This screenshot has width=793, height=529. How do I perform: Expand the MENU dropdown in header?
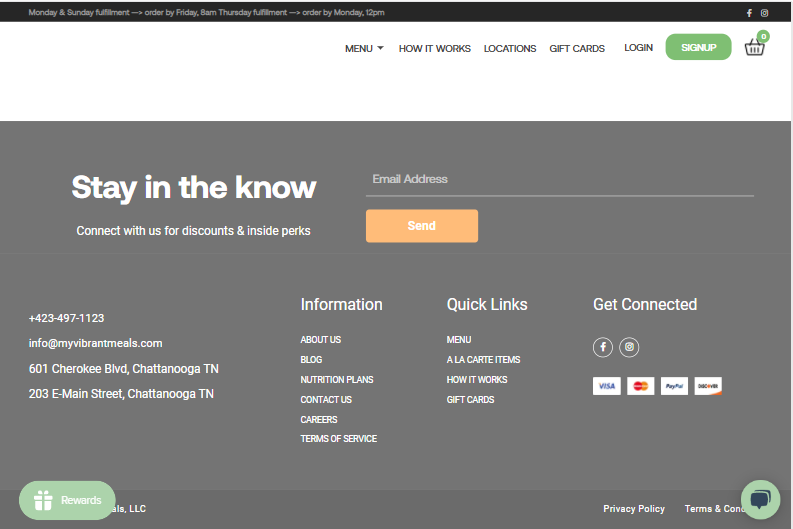[364, 49]
